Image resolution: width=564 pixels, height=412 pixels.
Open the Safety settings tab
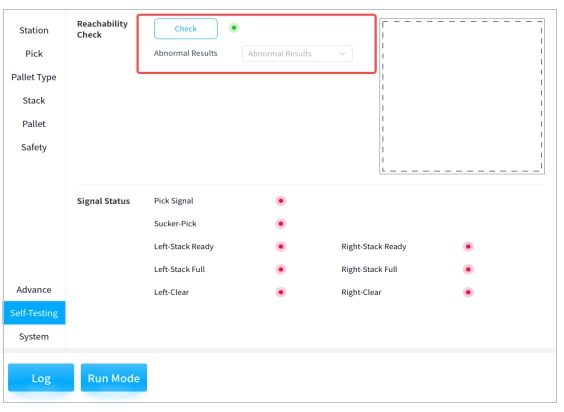(34, 147)
